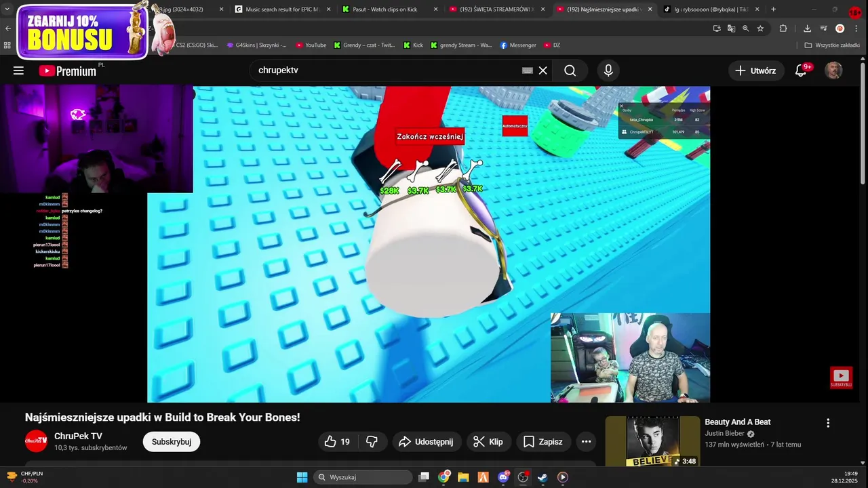The height and width of the screenshot is (488, 868).
Task: Open the grendy Stream bookmark
Action: tap(461, 45)
